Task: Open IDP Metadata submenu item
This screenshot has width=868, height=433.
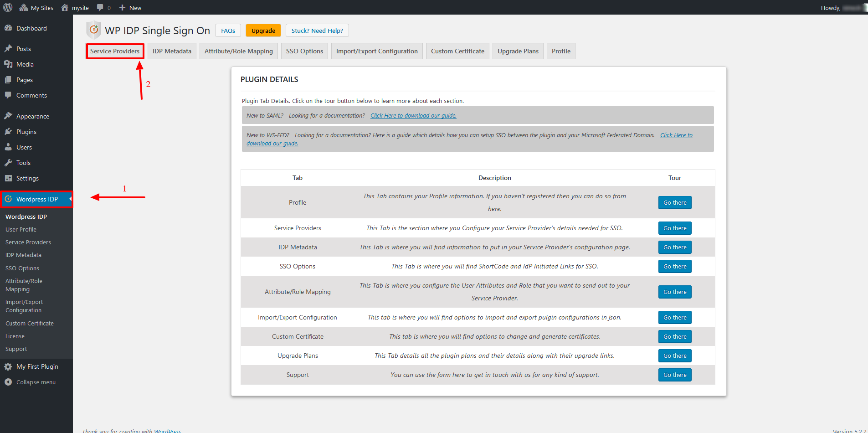Action: pyautogui.click(x=23, y=255)
